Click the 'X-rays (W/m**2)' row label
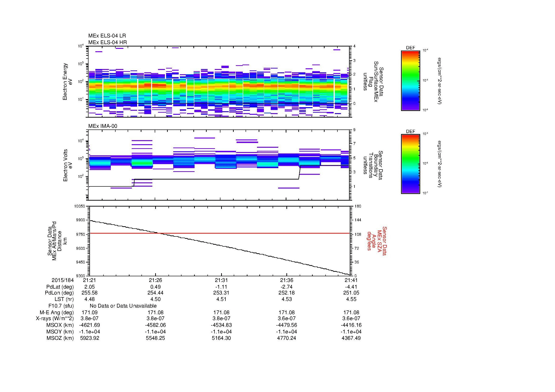 [55, 318]
